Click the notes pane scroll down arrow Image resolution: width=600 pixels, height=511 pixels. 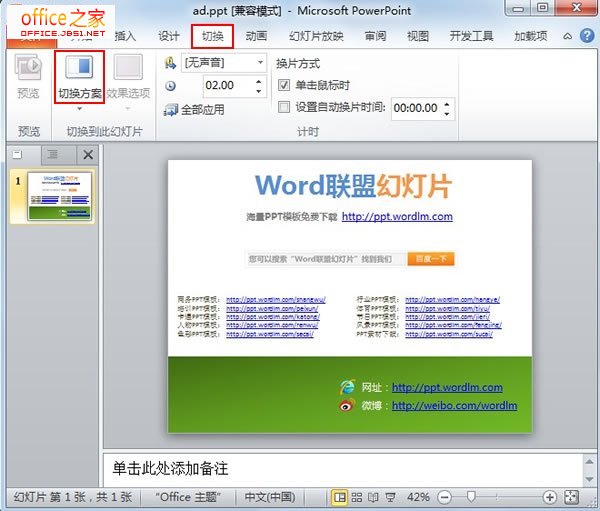point(589,479)
